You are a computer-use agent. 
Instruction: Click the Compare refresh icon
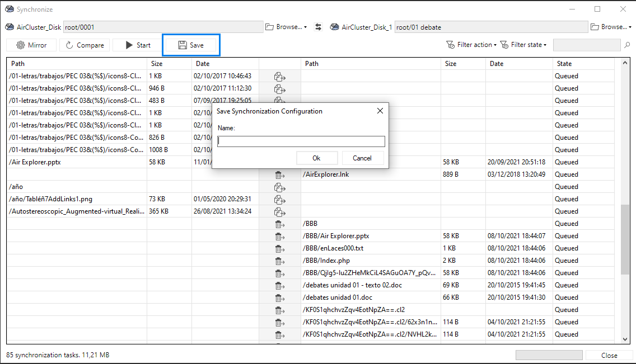click(69, 45)
